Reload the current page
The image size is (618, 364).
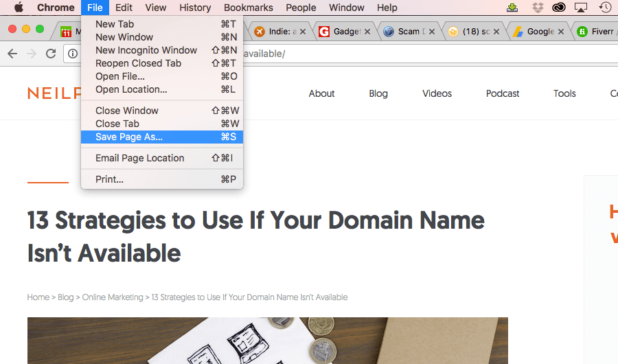(51, 54)
